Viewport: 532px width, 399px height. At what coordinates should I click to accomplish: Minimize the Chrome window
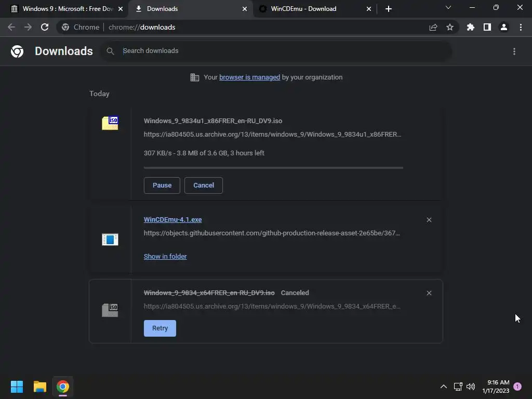click(472, 7)
